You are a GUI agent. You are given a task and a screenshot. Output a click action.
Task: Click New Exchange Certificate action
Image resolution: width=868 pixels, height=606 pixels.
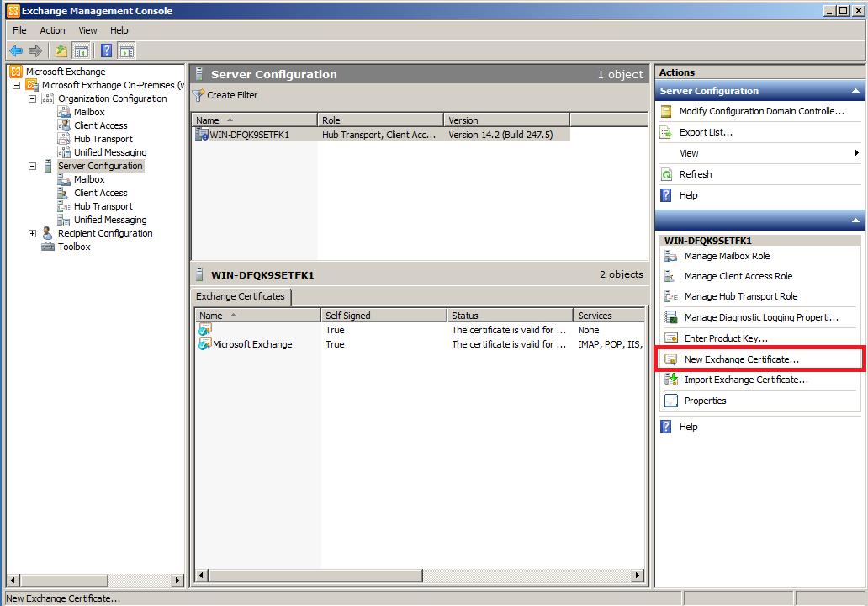tap(741, 359)
